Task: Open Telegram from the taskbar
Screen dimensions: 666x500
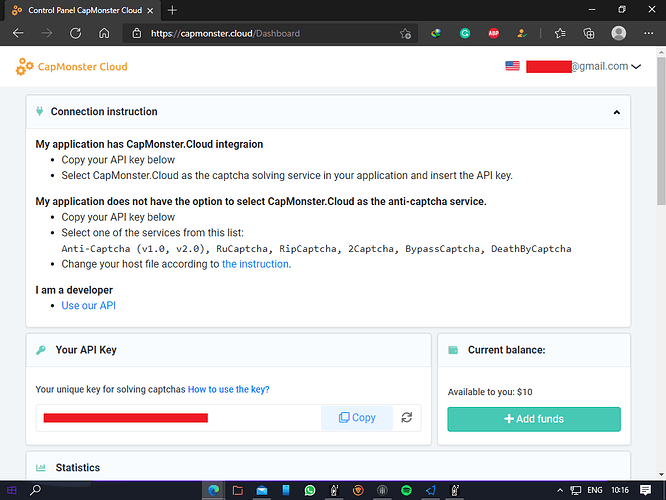Action: click(x=430, y=490)
